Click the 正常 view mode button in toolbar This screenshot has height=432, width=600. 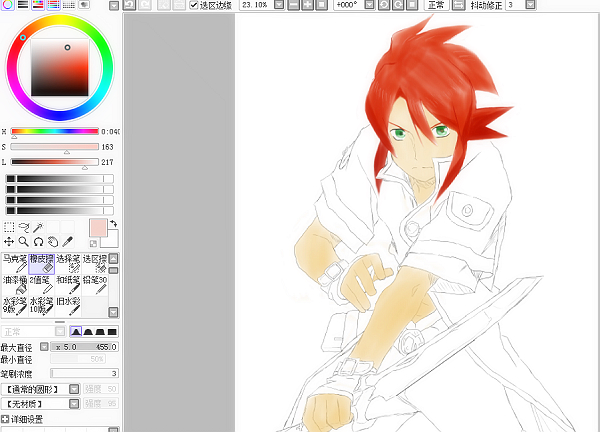click(x=437, y=5)
